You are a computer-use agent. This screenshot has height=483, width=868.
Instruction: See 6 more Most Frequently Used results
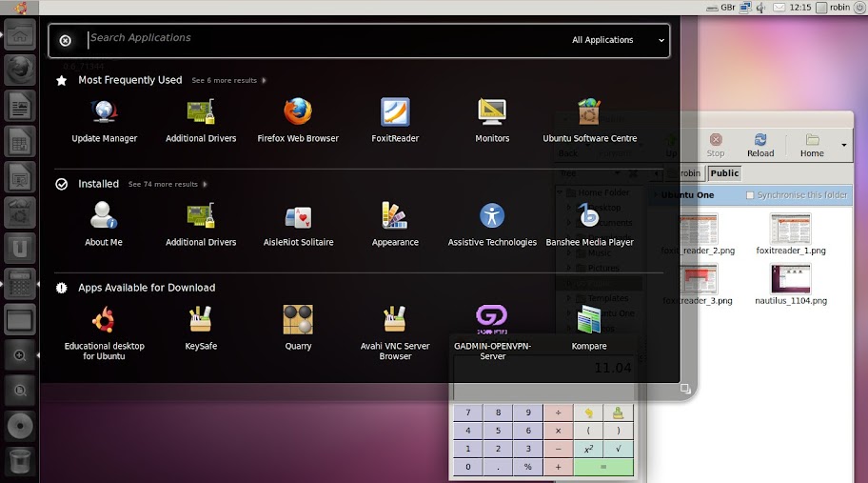228,80
